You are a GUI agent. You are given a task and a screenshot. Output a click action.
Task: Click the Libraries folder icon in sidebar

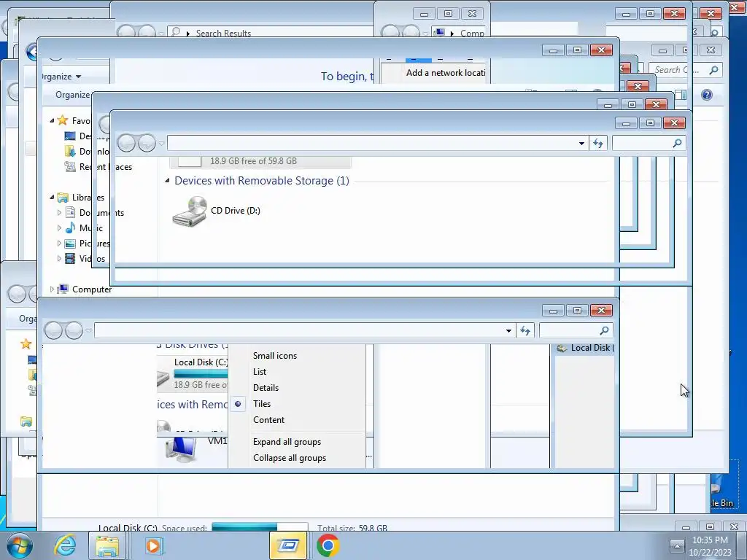point(63,197)
